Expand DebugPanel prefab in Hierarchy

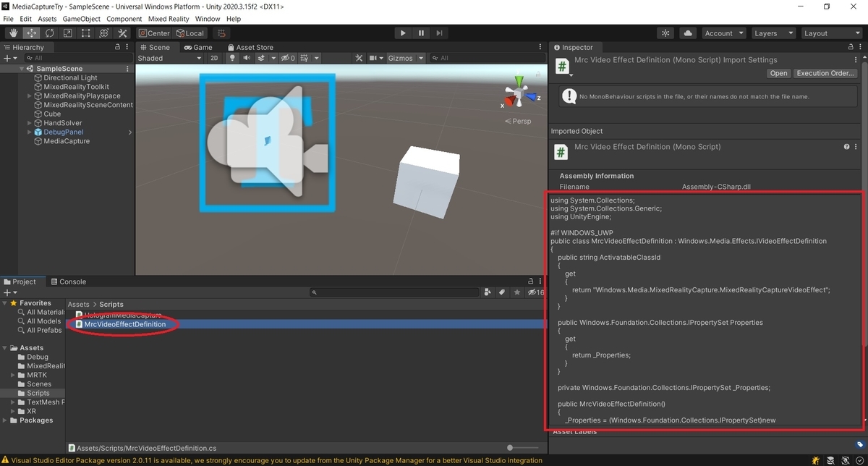(x=30, y=132)
